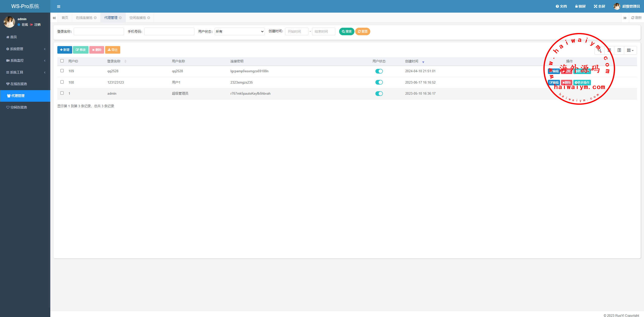Click the 新增 add button
Image resolution: width=644 pixels, height=317 pixels.
click(x=65, y=50)
